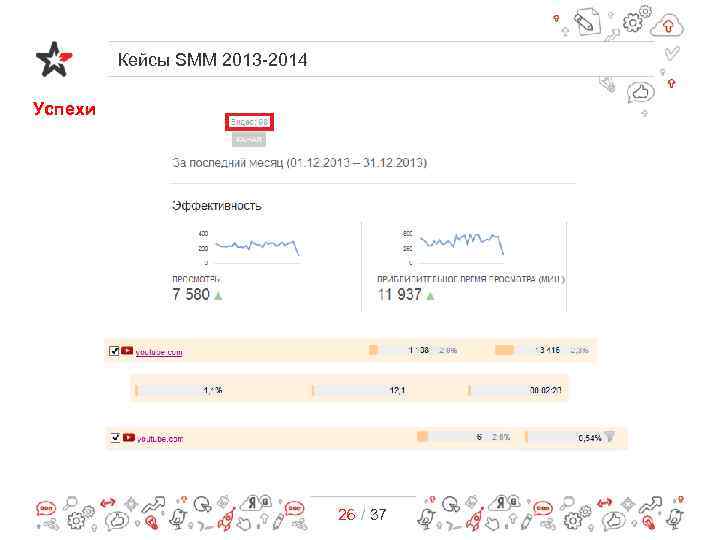This screenshot has height=540, width=720.
Task: Click the grey button below "Видео: 98"
Action: click(249, 140)
